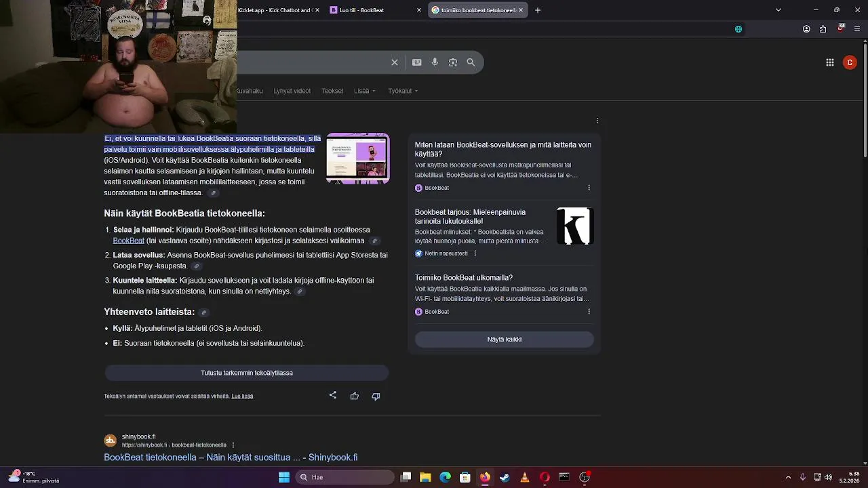Give thumbs down to AI overview
This screenshot has width=868, height=488.
(376, 396)
